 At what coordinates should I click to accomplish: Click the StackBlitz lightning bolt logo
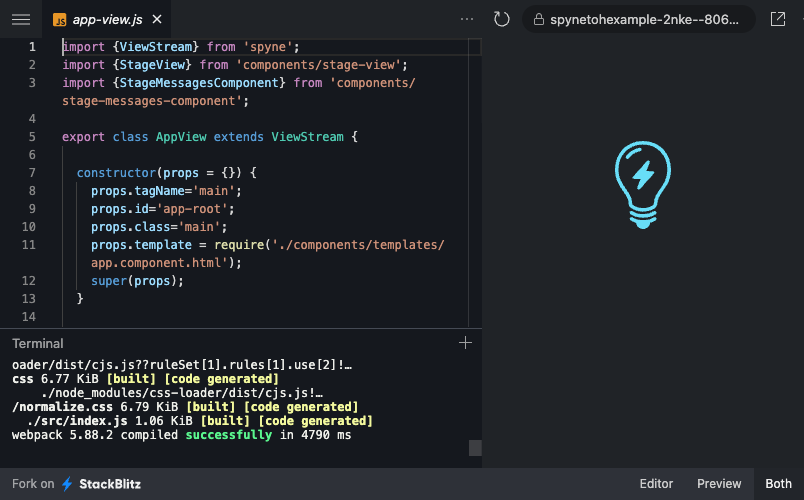point(67,484)
